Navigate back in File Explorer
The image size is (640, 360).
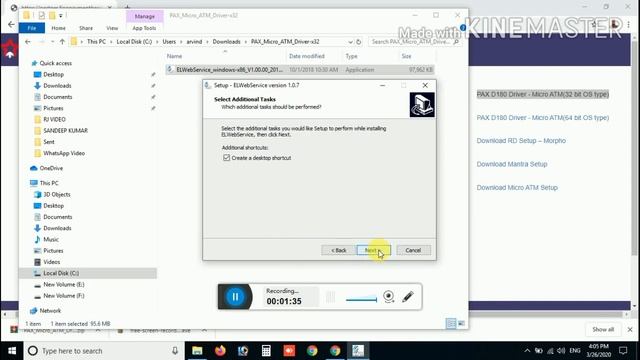coord(28,42)
